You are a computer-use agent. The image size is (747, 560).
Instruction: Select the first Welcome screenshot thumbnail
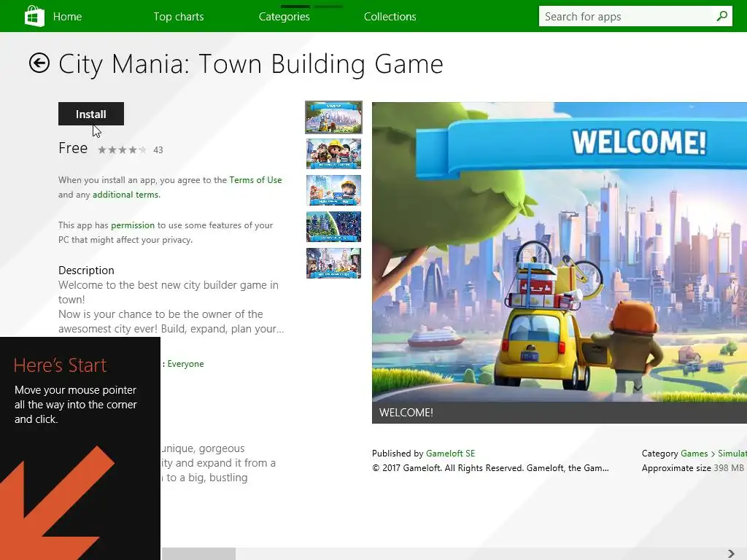point(333,117)
